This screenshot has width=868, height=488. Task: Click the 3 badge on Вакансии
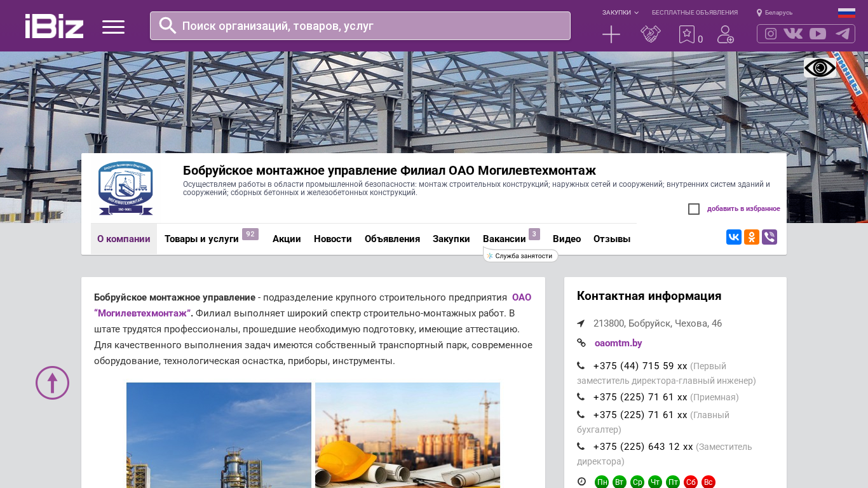[x=534, y=234]
